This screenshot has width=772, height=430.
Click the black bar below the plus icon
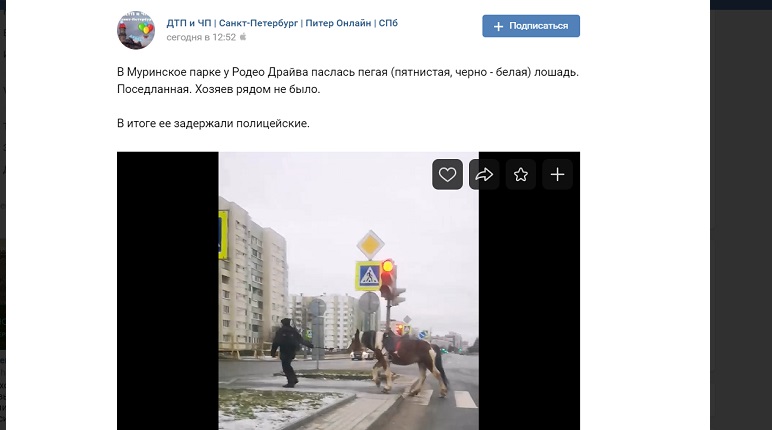(x=529, y=310)
